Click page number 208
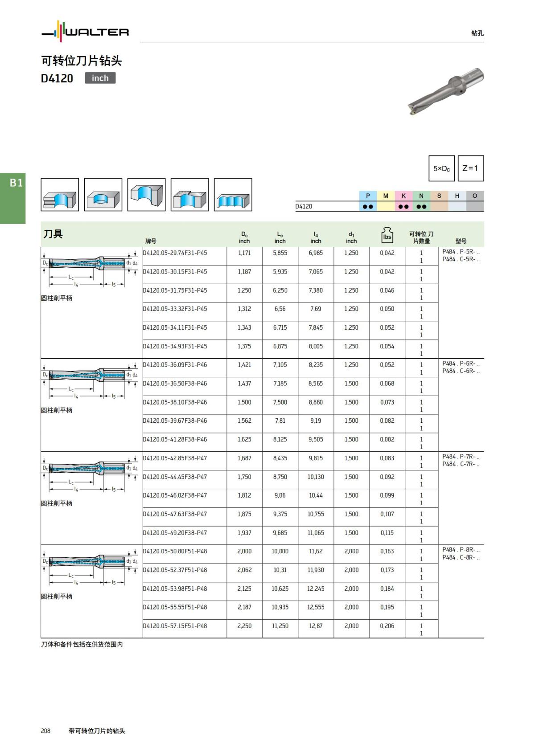The height and width of the screenshot is (756, 535). [45, 731]
